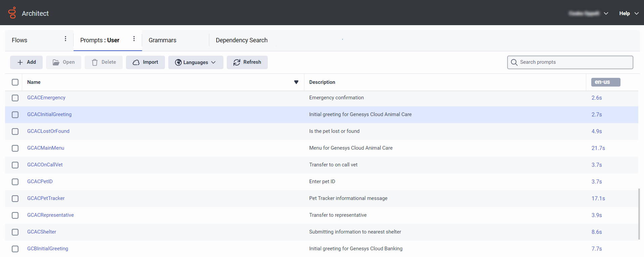Viewport: 644px width, 257px height.
Task: Click the Open button
Action: coord(63,62)
